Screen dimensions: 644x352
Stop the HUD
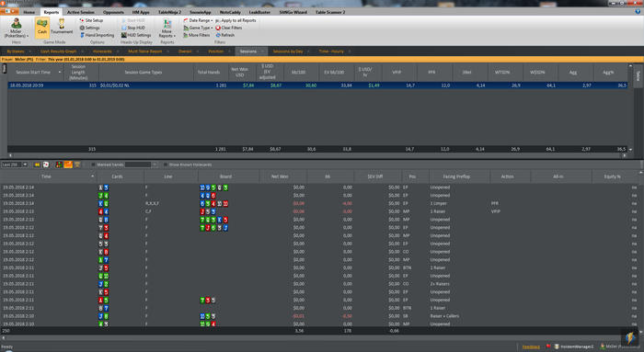click(x=133, y=28)
